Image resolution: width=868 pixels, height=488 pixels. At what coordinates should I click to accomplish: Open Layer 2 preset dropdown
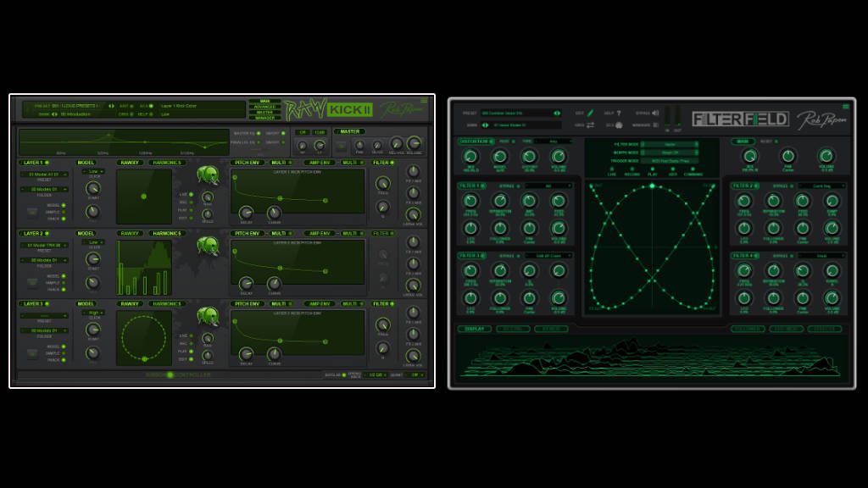coord(44,245)
